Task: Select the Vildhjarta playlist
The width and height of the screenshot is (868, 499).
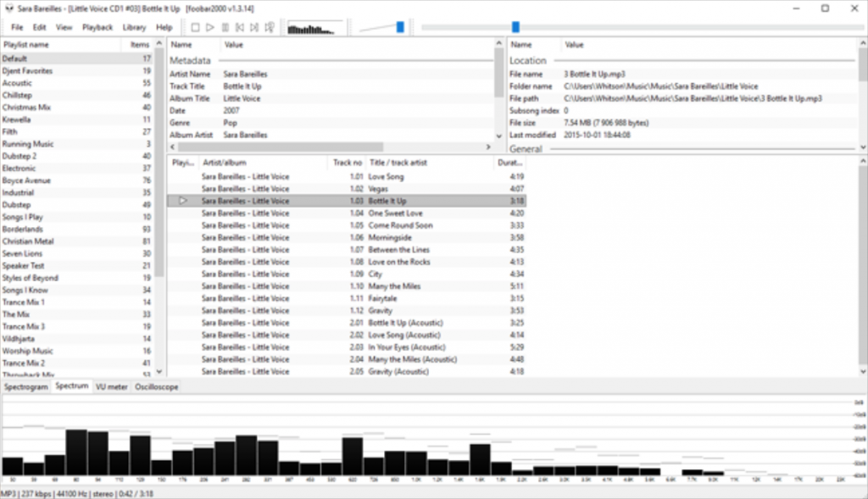Action: pos(77,339)
